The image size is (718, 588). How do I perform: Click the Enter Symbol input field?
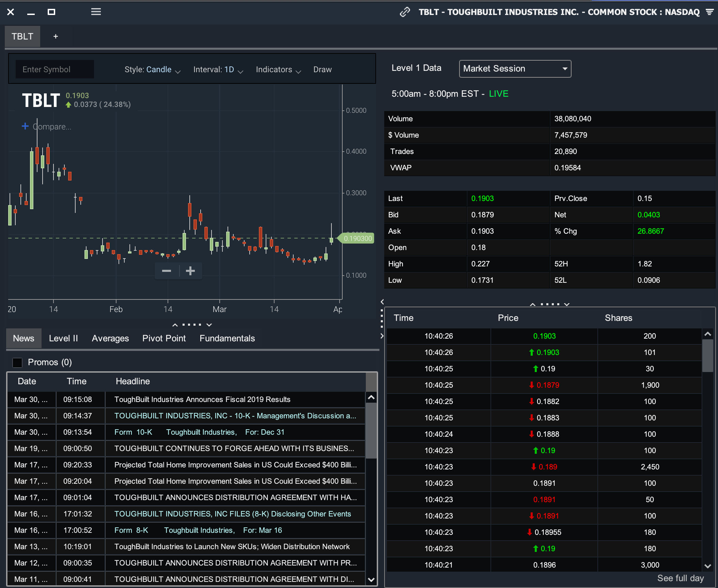(x=55, y=69)
